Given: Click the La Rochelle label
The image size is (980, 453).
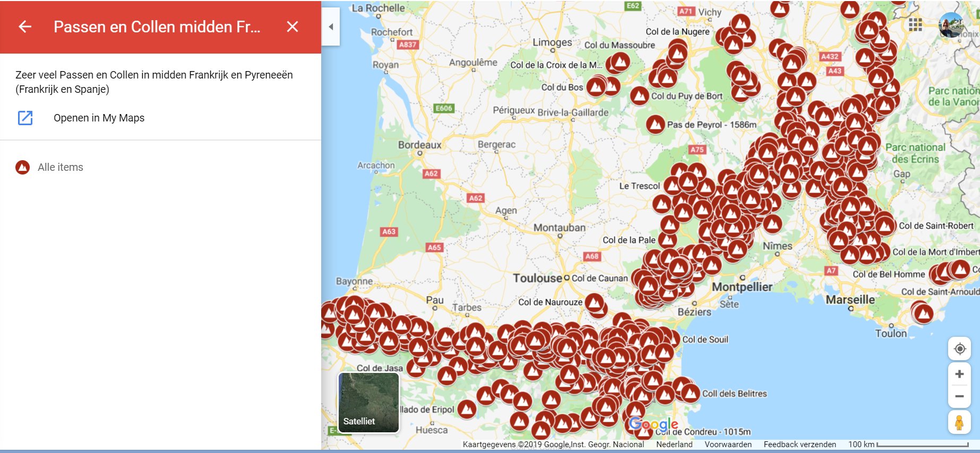Looking at the screenshot, I should click(x=378, y=8).
